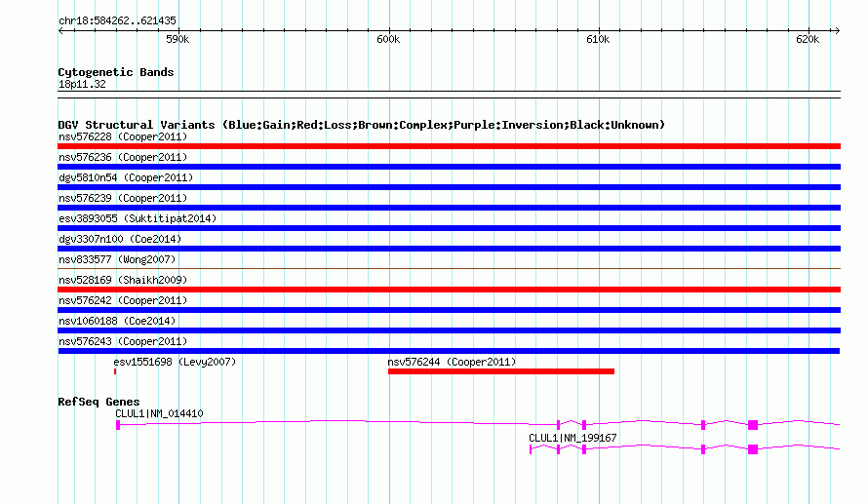Viewport: 868px width, 504px height.
Task: Click the red nsv576228 loss variant bar
Action: (449, 146)
